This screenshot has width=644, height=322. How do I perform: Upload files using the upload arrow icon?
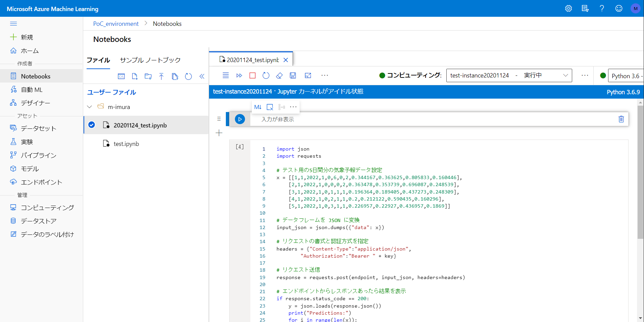[161, 76]
